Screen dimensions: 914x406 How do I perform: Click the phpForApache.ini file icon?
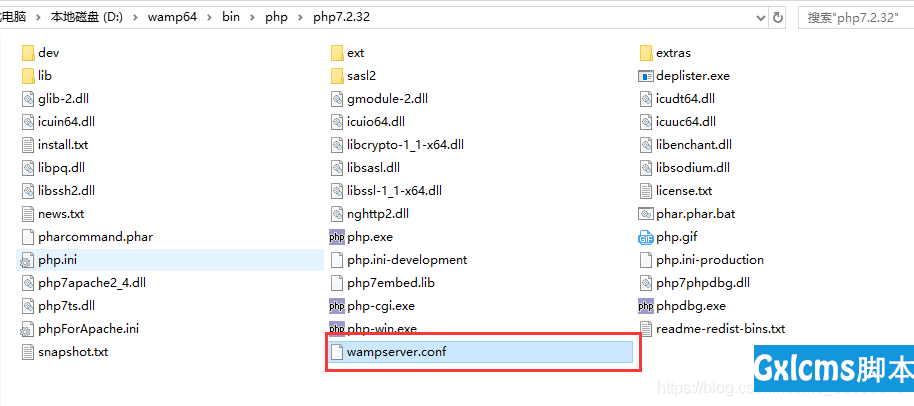28,329
